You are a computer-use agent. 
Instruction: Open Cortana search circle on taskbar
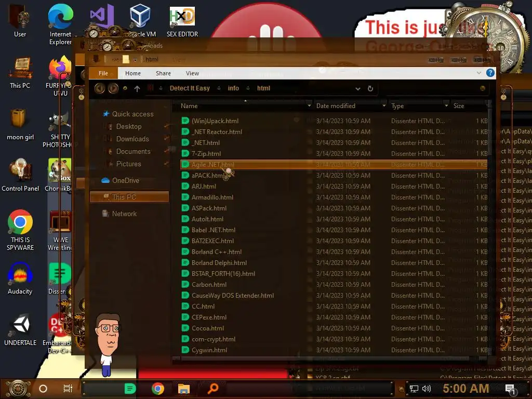43,389
